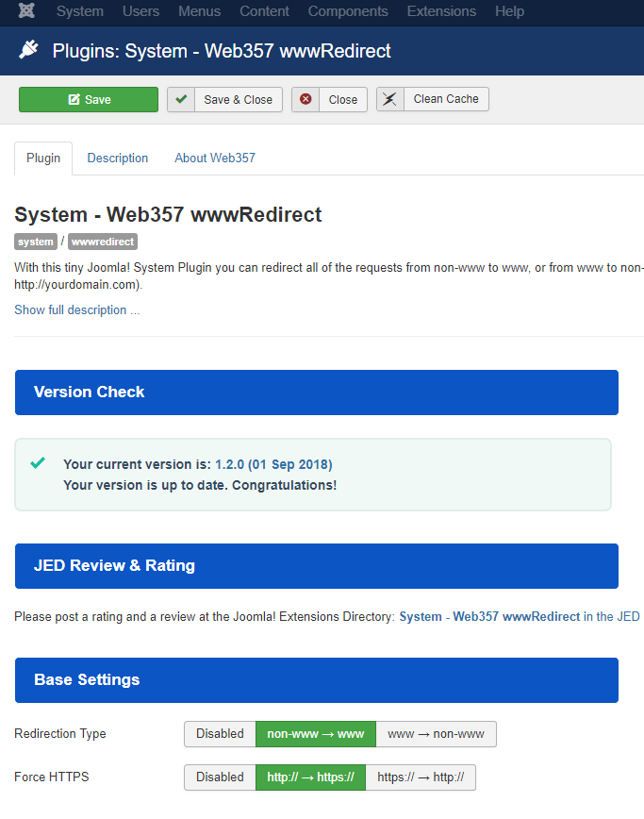Click the Redirection Type label
The width and height of the screenshot is (644, 819).
click(x=60, y=733)
